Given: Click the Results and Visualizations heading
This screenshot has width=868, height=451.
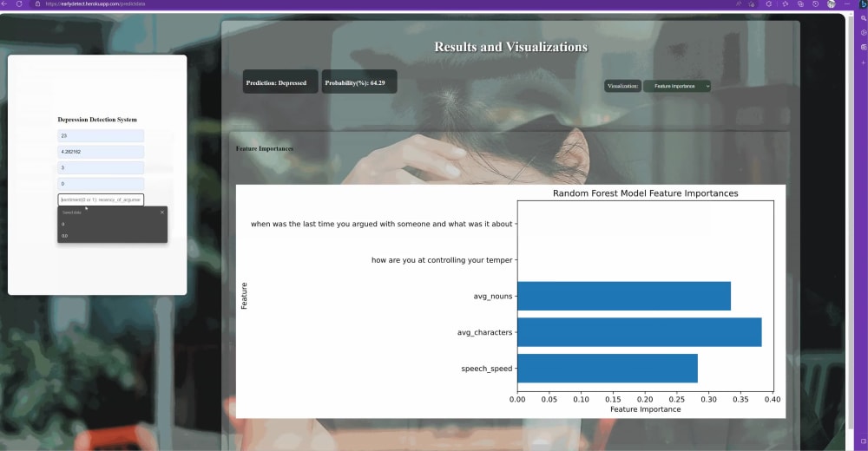Looking at the screenshot, I should [510, 47].
